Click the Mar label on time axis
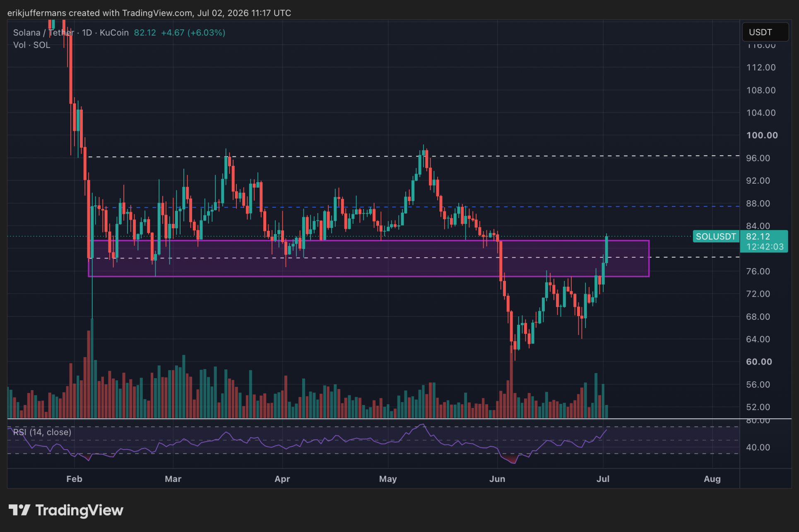This screenshot has width=799, height=532. pos(173,479)
